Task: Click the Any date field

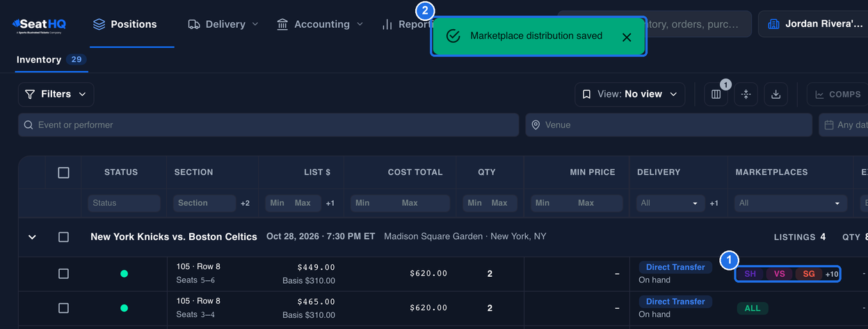Action: 844,125
